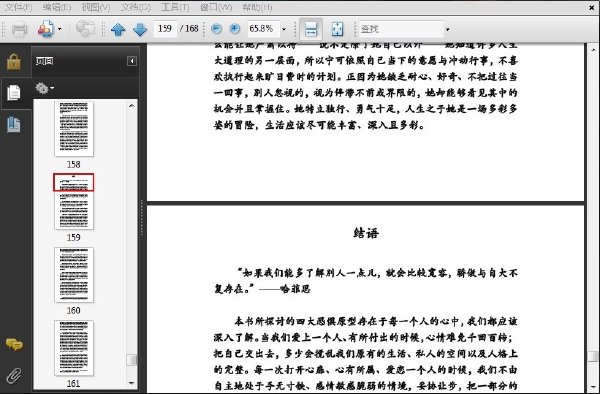Click the page number field showing 159
Viewport: 600px width, 394px height.
(165, 29)
